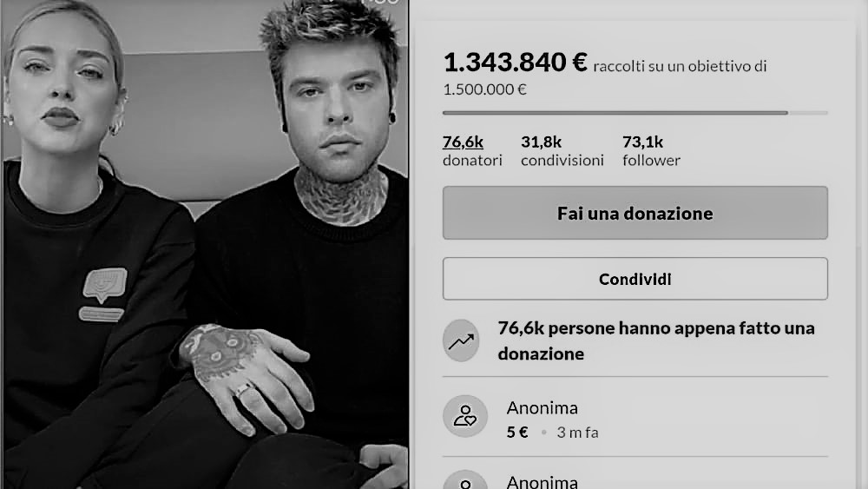This screenshot has height=489, width=868.
Task: Click the donatori label under the donor count
Action: [x=472, y=161]
